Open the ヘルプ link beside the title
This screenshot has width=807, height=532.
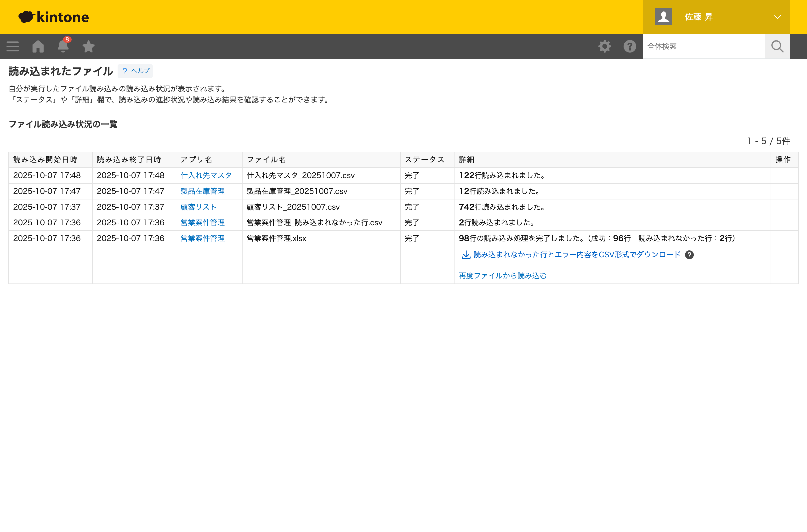pos(135,71)
